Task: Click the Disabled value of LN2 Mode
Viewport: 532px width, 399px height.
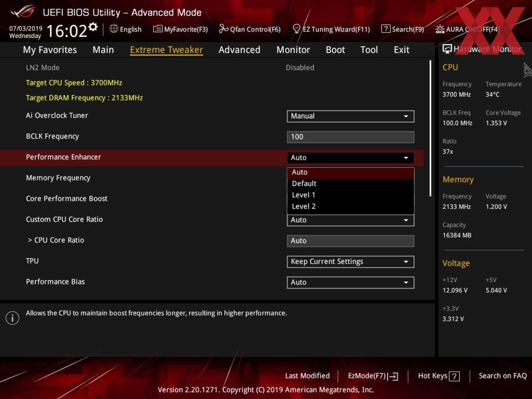Action: 300,67
